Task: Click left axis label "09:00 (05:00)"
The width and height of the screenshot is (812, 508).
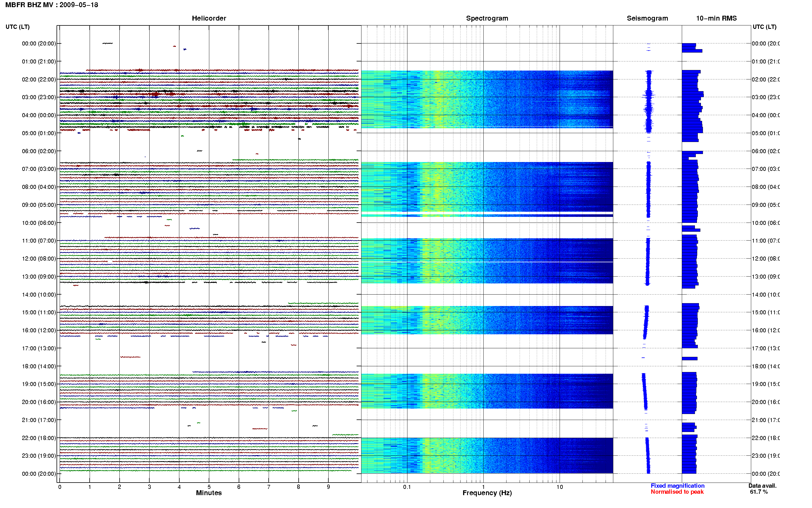Action: pos(39,205)
